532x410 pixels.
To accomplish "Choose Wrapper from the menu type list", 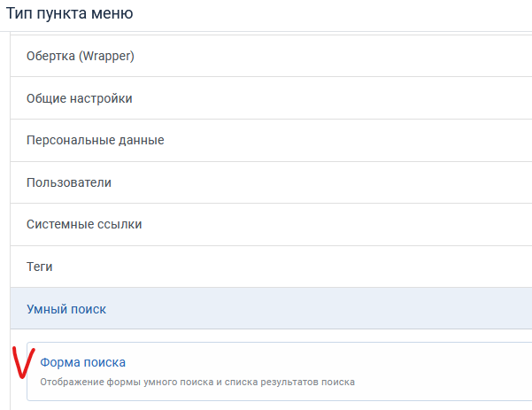I will tap(80, 56).
